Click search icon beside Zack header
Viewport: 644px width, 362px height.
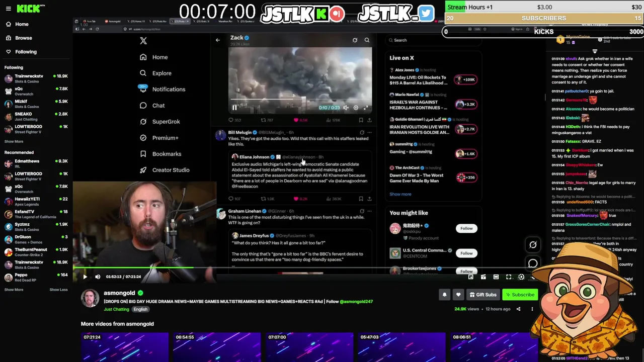click(367, 40)
